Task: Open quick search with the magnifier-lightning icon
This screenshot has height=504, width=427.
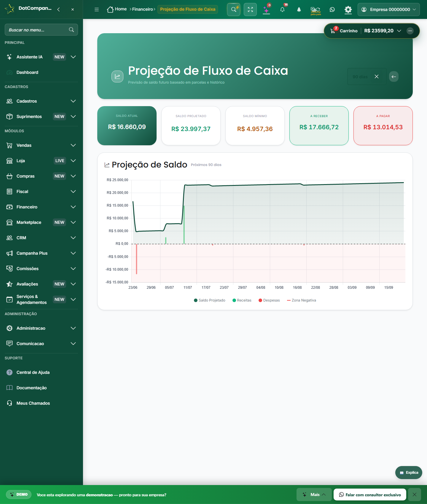Action: click(234, 9)
